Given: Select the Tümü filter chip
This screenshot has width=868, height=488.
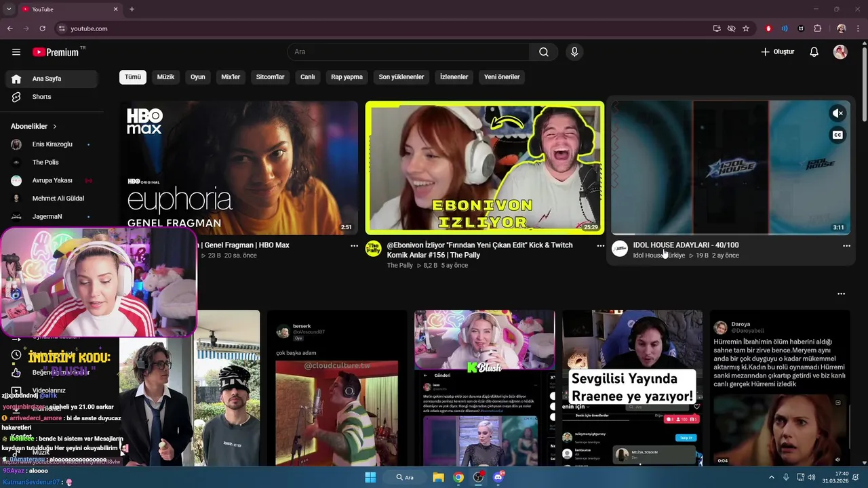Looking at the screenshot, I should pyautogui.click(x=133, y=77).
